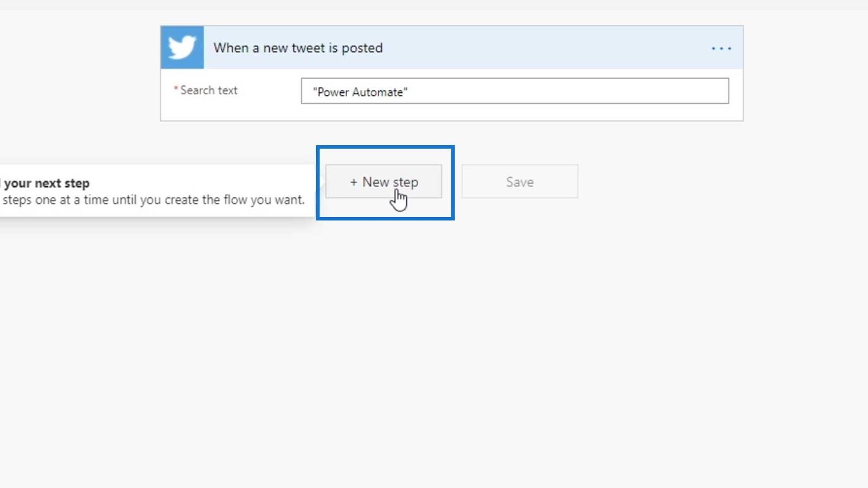Focus the Search text input field
This screenshot has width=868, height=488.
[515, 91]
